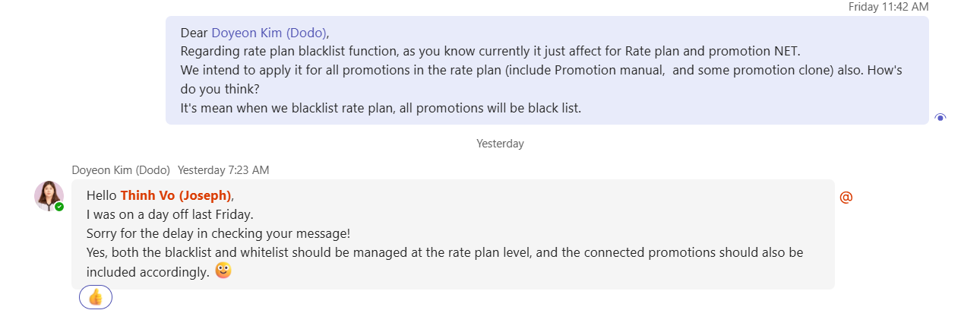Click the line starting 'It's mean when'

click(x=380, y=108)
